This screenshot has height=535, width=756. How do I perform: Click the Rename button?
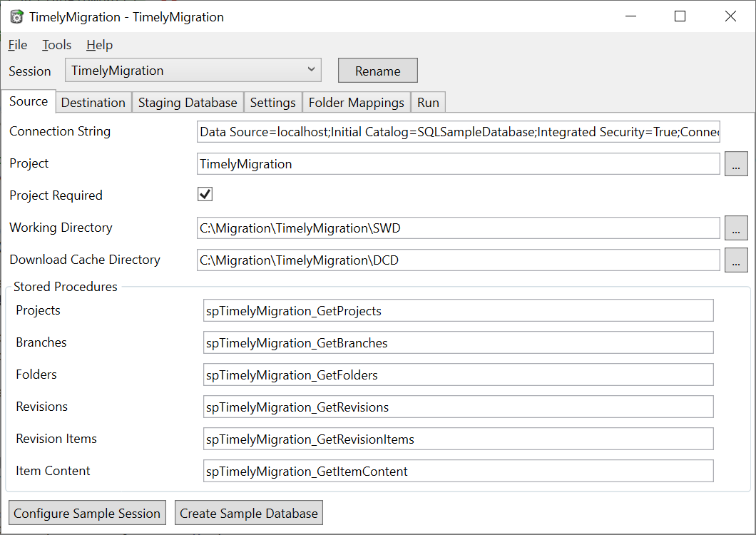377,71
